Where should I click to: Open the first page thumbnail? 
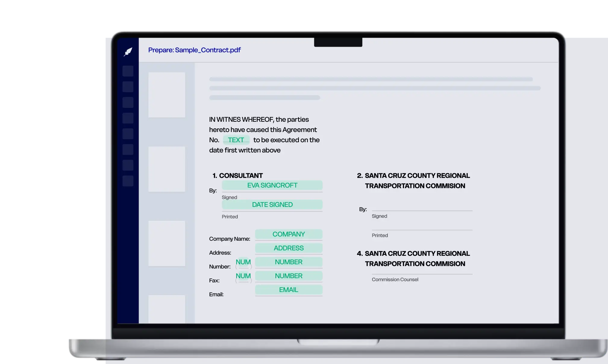pyautogui.click(x=167, y=95)
